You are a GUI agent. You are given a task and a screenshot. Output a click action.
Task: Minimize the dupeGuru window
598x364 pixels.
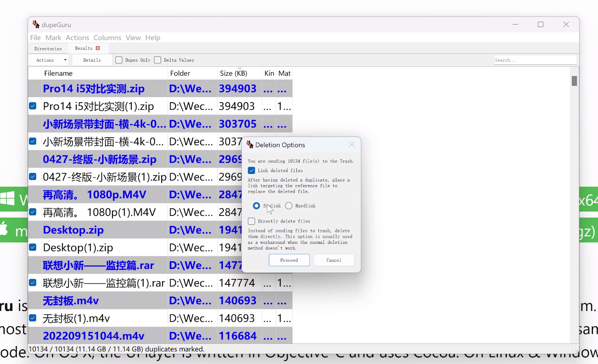pyautogui.click(x=515, y=24)
